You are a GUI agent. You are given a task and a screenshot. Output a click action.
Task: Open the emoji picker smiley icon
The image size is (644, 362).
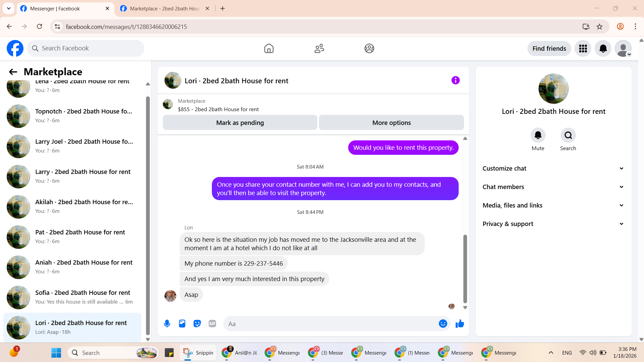tap(443, 324)
